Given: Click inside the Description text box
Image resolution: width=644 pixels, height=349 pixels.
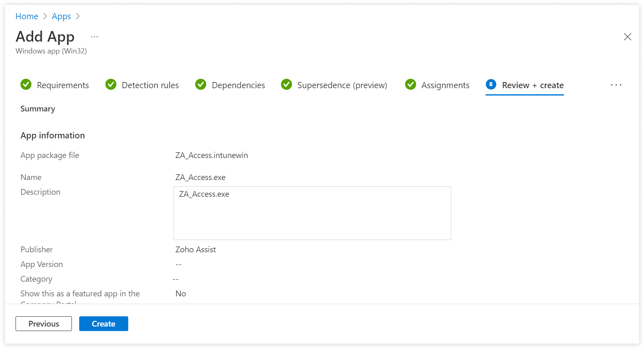Looking at the screenshot, I should [312, 212].
